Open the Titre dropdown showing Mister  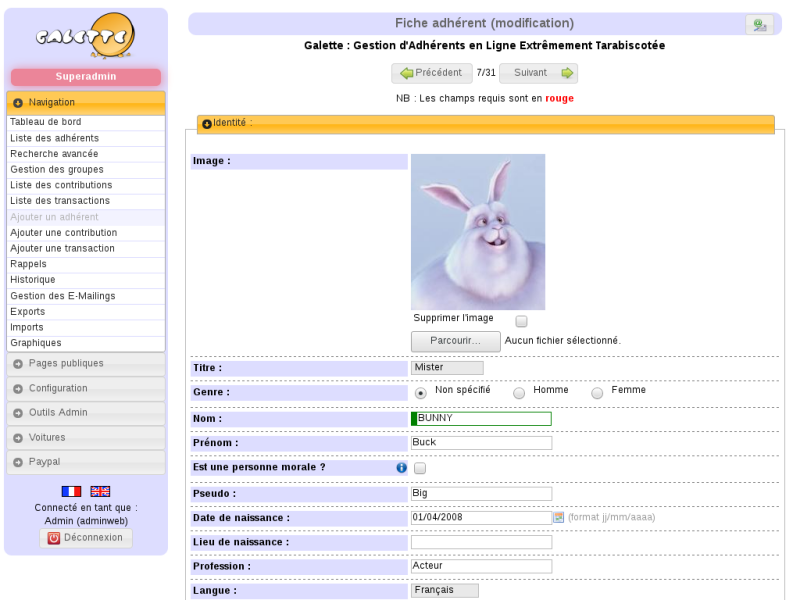(x=447, y=367)
